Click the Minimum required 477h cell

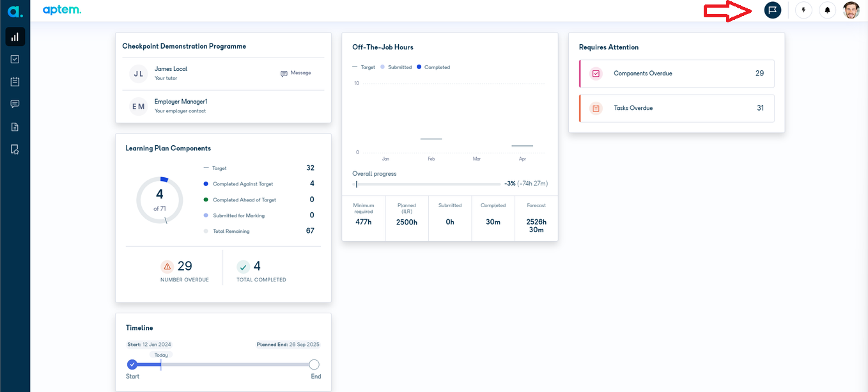[364, 218]
